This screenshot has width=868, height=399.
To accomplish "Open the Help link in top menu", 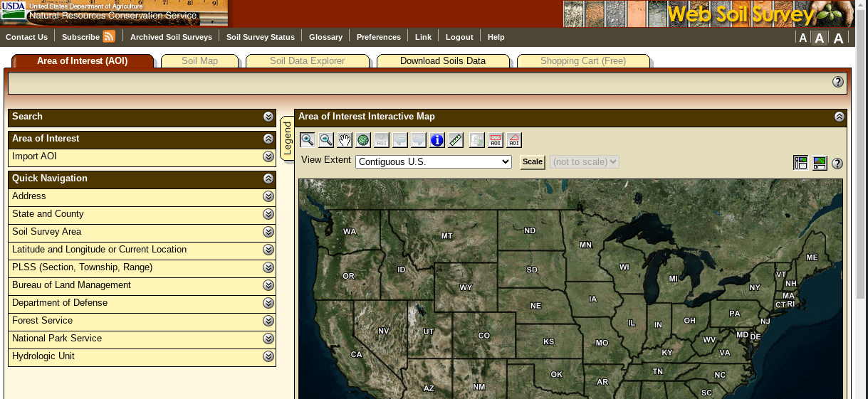I will click(x=496, y=37).
